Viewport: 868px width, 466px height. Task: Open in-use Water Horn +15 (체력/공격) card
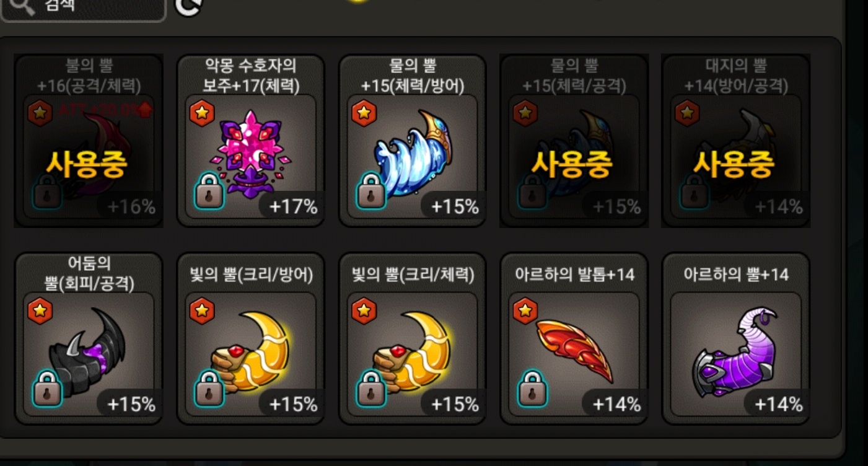(x=574, y=141)
